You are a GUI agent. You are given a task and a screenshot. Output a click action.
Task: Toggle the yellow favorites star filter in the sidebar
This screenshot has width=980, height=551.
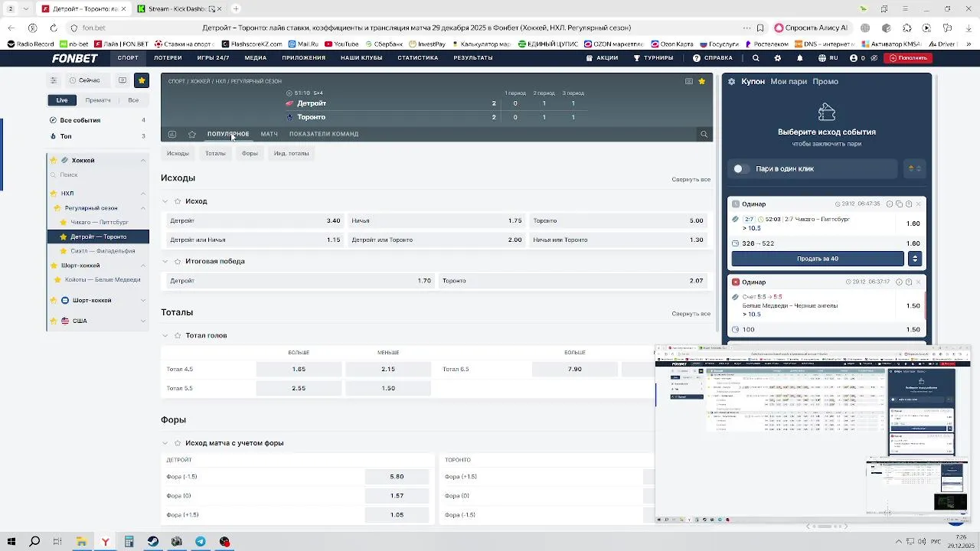[142, 80]
